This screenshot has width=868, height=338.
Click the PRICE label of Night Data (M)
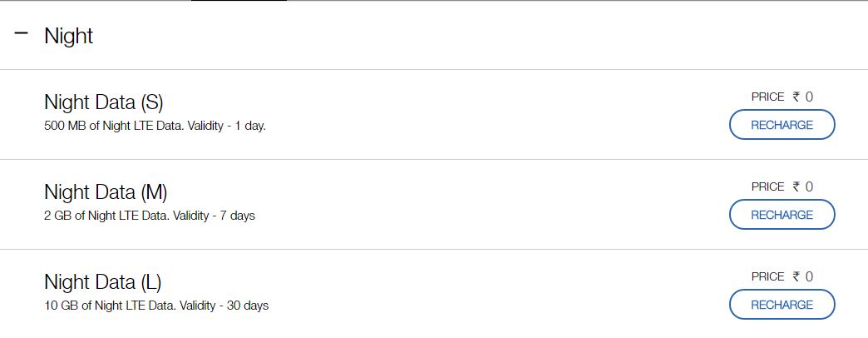point(767,186)
